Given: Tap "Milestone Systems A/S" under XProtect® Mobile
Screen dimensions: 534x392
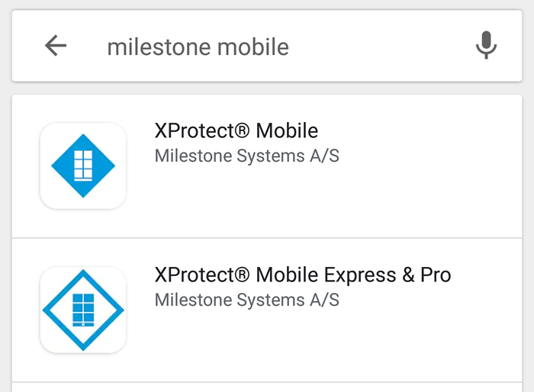Looking at the screenshot, I should tap(246, 156).
